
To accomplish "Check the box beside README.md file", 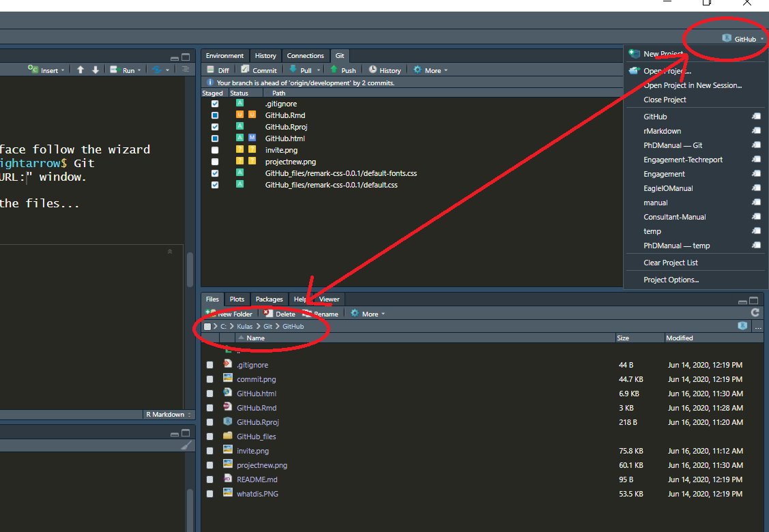I will [209, 479].
